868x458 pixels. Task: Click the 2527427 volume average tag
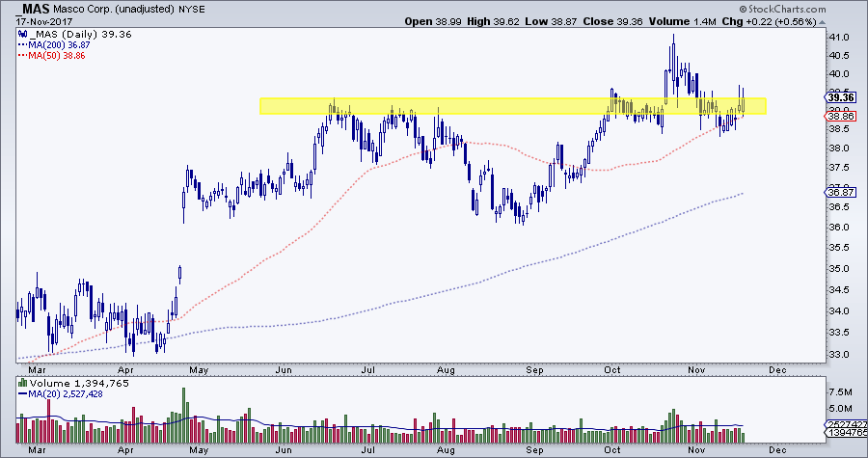pyautogui.click(x=841, y=423)
